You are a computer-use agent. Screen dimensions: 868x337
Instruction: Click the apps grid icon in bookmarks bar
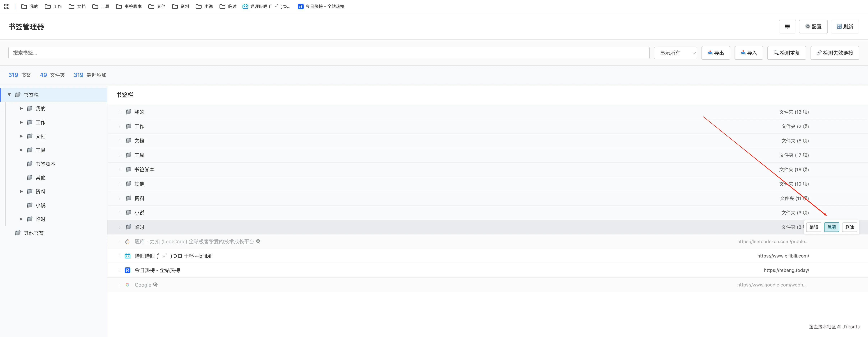(7, 6)
